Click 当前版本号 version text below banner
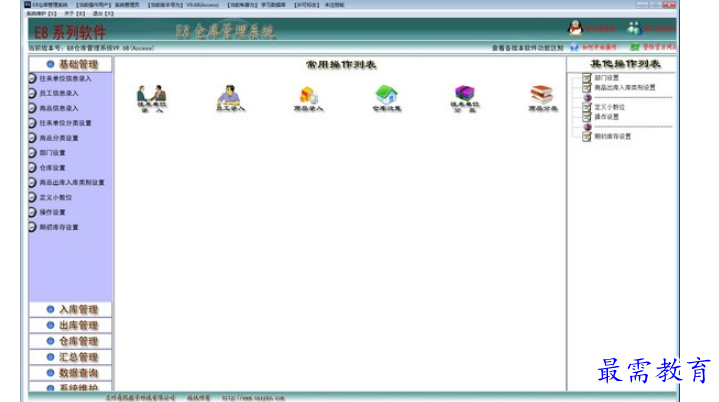 click(91, 48)
